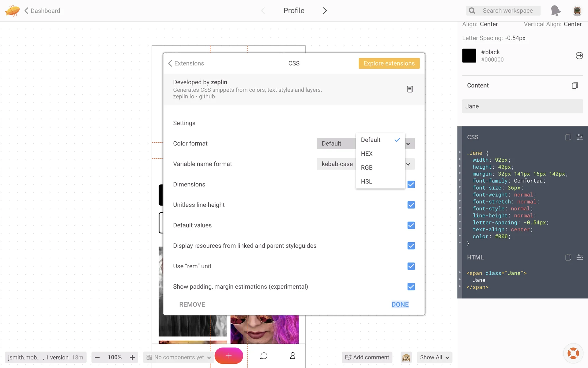
Task: Click the Explore extensions button
Action: tap(389, 63)
